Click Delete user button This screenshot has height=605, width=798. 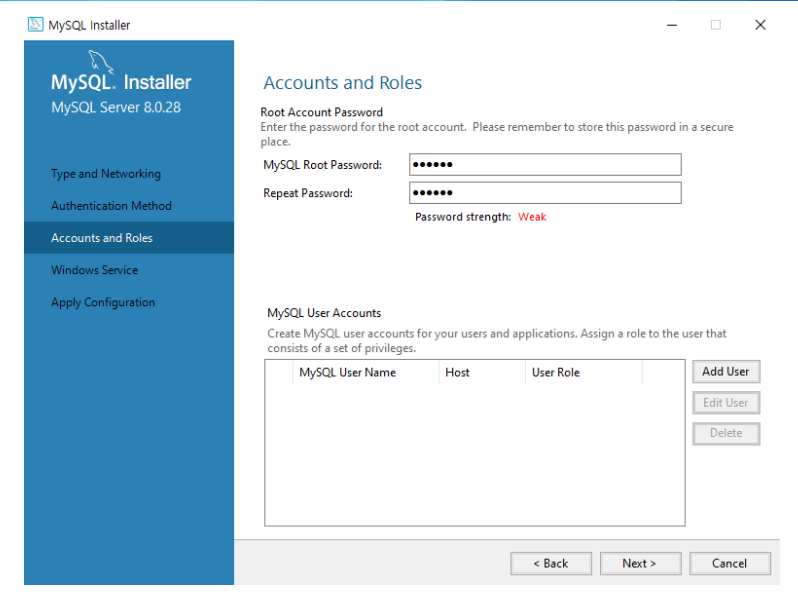coord(726,433)
